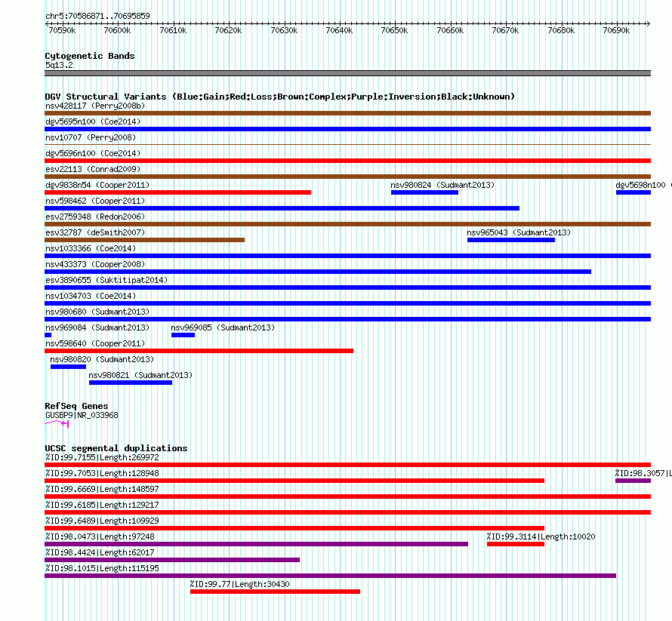Open duplication %ID:98.0473|Length:97248
Image resolution: width=672 pixels, height=621 pixels.
click(256, 544)
